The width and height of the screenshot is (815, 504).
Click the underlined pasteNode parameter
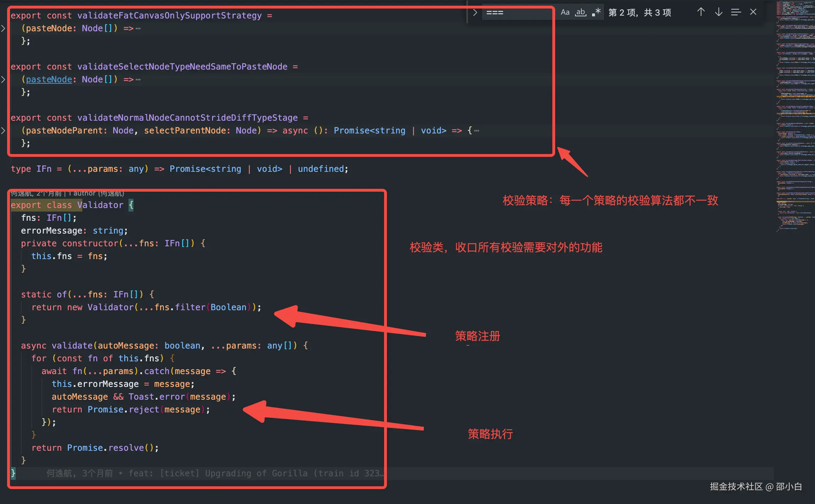point(49,80)
